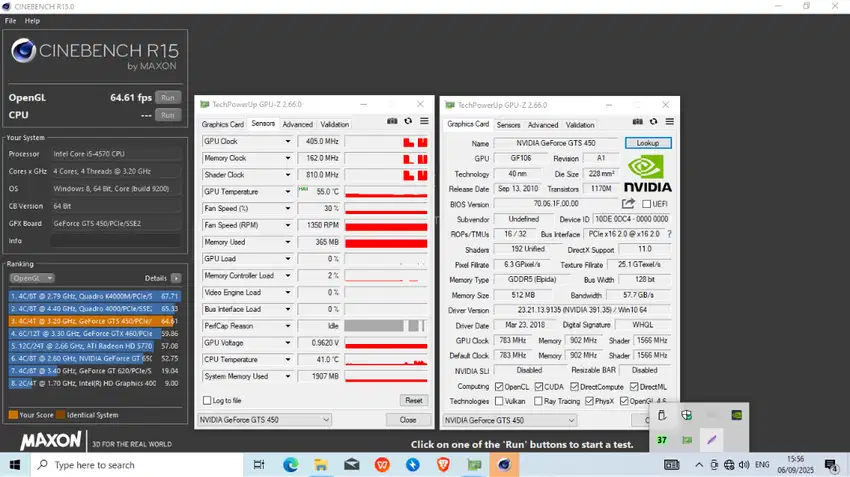Click Reset in GPU-Z Sensors
850x477 pixels.
pos(414,401)
